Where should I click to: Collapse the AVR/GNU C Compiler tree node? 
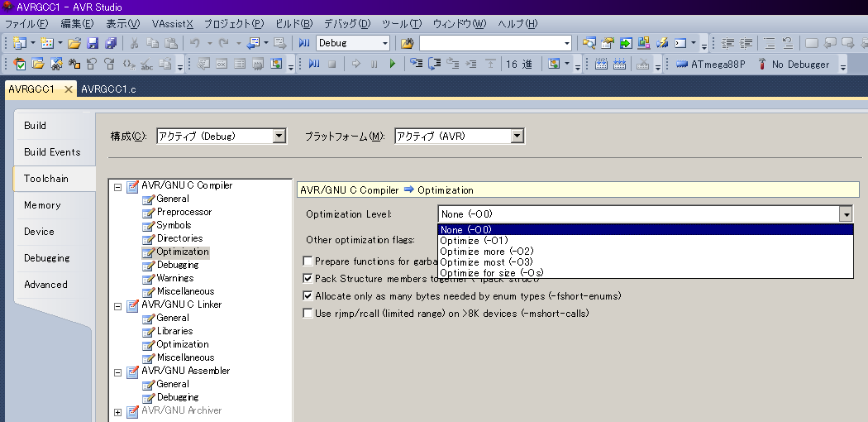click(x=118, y=187)
